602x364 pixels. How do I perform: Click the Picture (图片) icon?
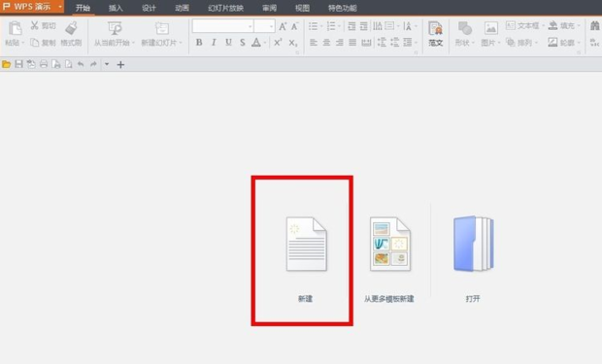pyautogui.click(x=490, y=28)
